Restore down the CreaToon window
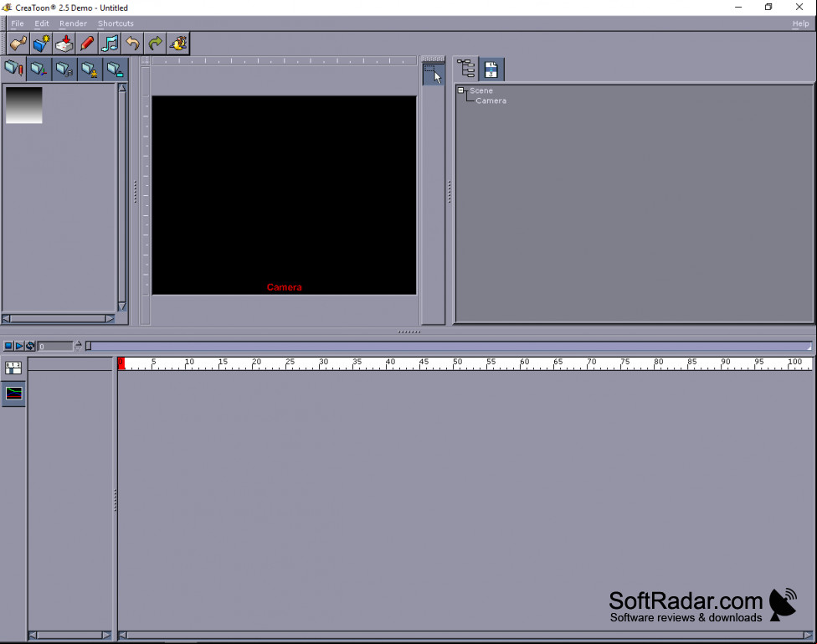 click(768, 8)
